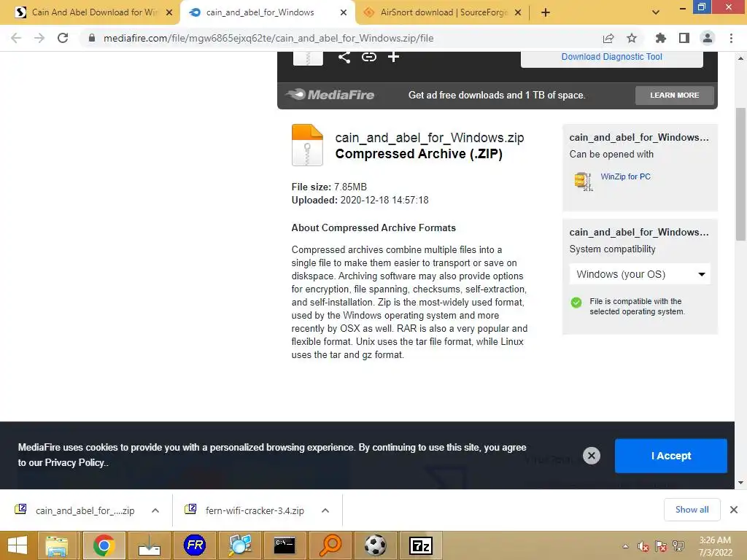Screen dimensions: 747x560
Task: Share this page via address bar icon
Action: (x=608, y=38)
